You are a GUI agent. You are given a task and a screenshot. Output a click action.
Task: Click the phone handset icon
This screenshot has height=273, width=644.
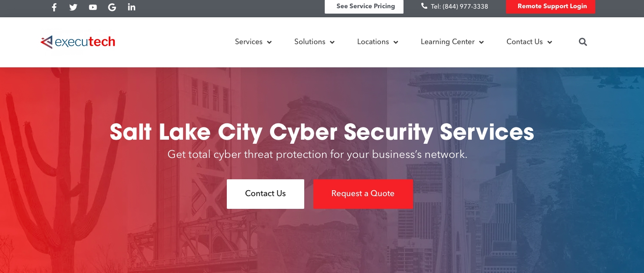tap(424, 6)
